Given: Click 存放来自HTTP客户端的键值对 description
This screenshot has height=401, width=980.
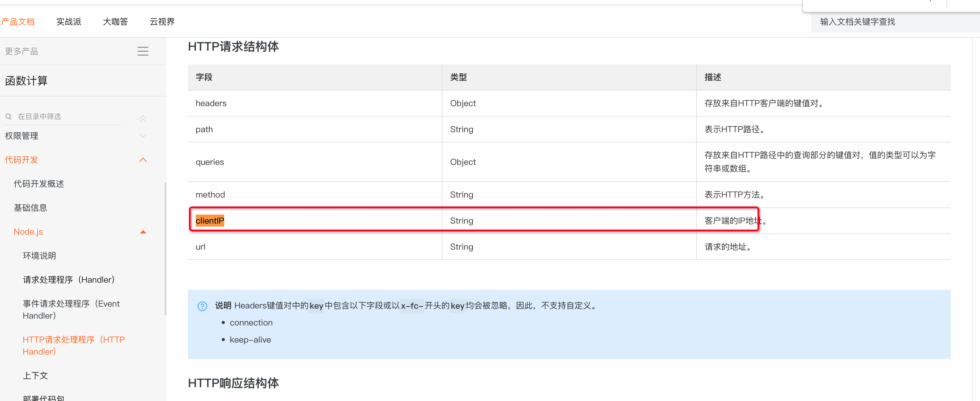Looking at the screenshot, I should (x=764, y=103).
